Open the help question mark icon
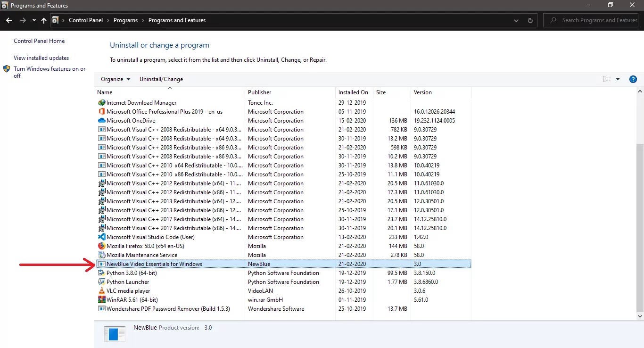The image size is (644, 348). [634, 79]
